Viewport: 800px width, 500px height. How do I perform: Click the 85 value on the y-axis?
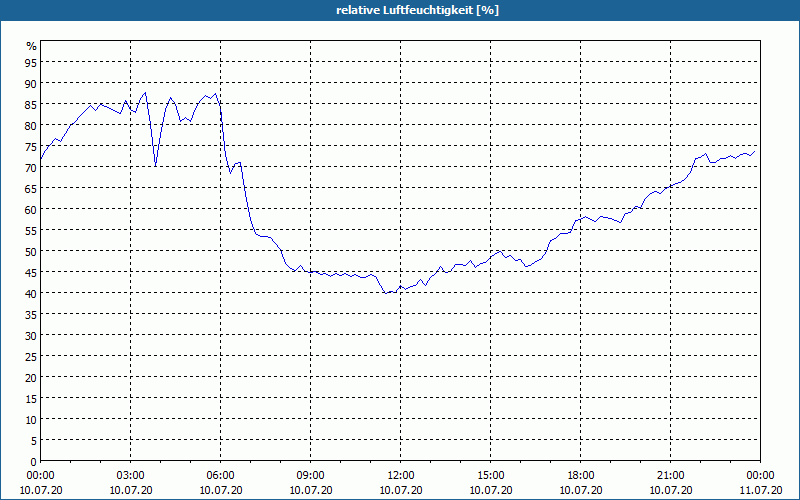point(31,105)
